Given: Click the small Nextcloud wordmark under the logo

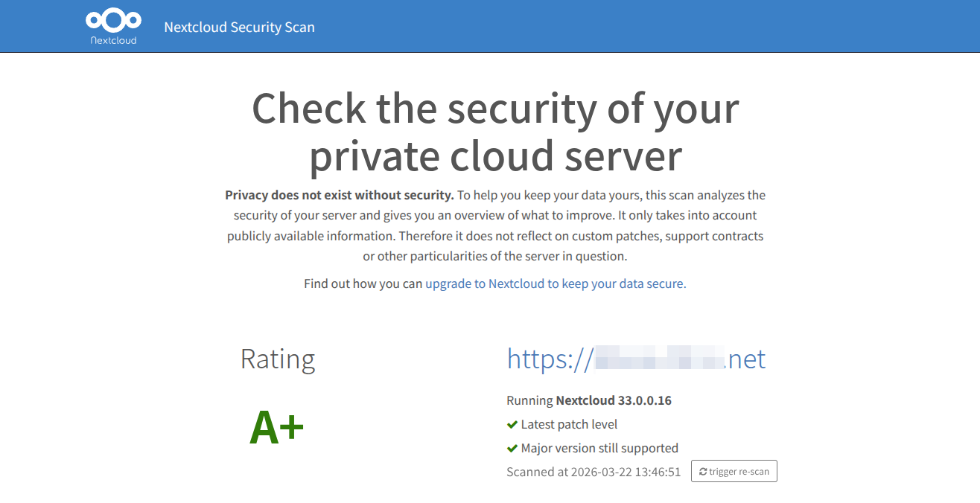Looking at the screenshot, I should [x=113, y=40].
